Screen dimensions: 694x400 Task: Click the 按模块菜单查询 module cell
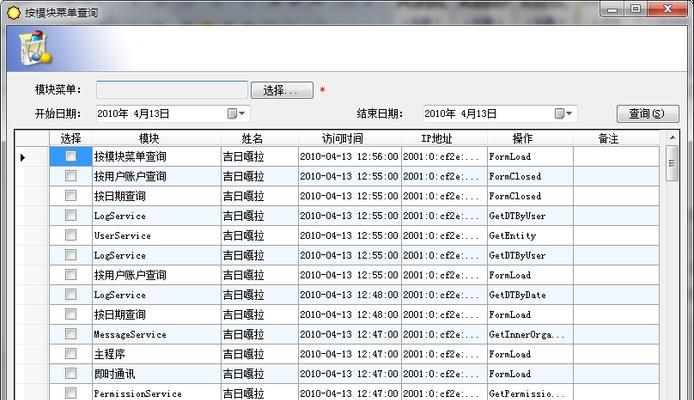coord(157,157)
